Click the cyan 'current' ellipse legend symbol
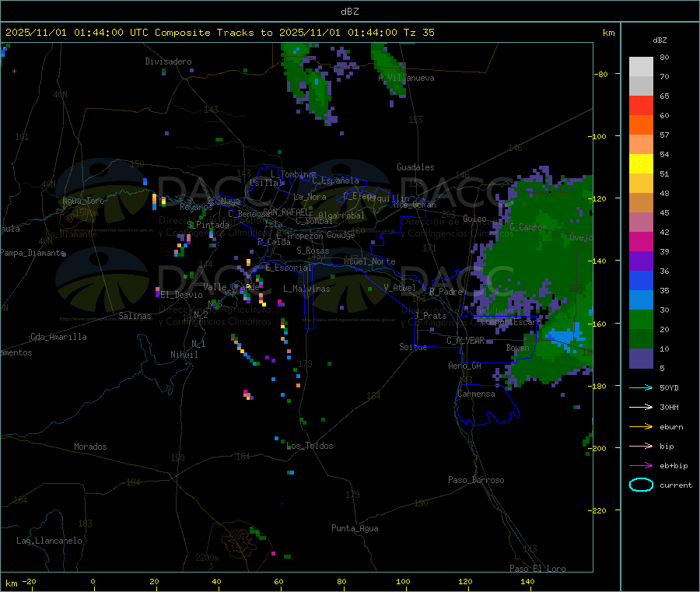 tap(641, 485)
